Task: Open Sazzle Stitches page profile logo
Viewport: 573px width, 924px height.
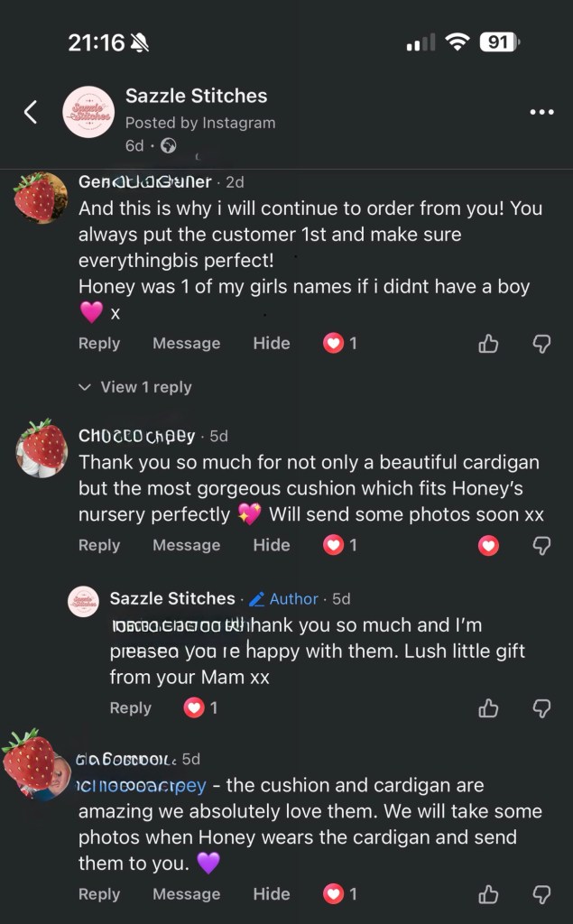Action: [88, 112]
